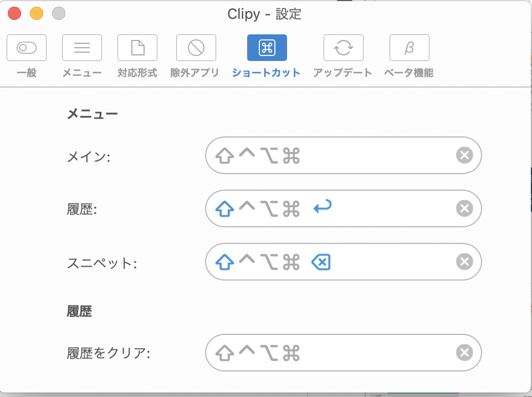
Task: Click the bold メニュー section heading
Action: (x=93, y=114)
